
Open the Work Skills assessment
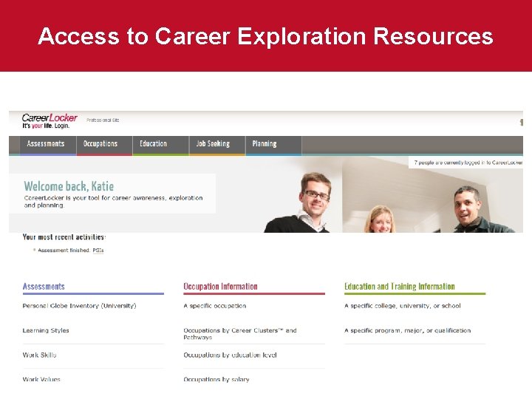tap(39, 355)
